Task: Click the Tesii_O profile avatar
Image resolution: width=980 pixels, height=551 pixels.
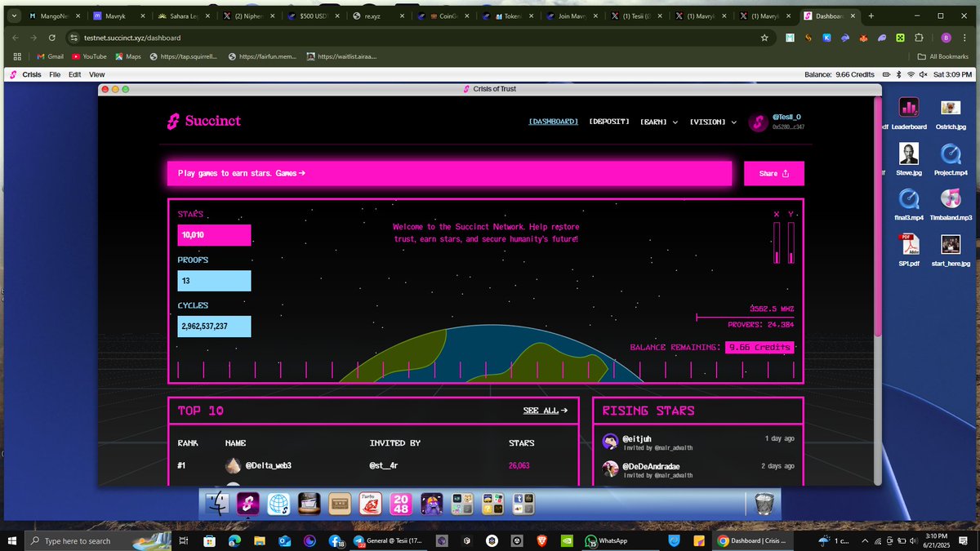Action: tap(758, 122)
